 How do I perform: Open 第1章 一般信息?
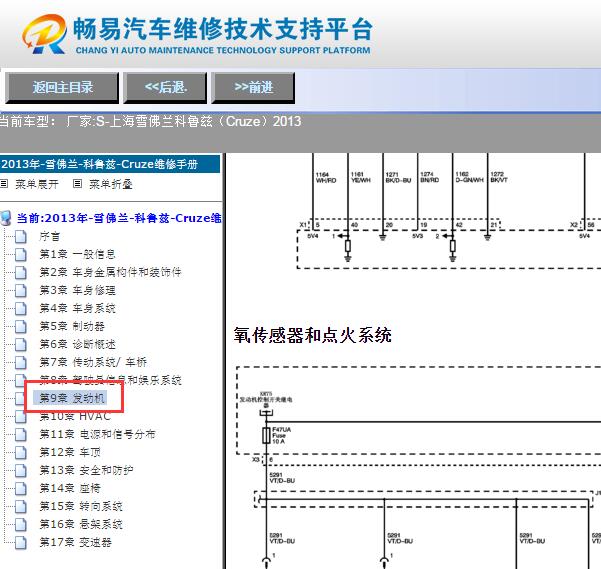[x=77, y=254]
